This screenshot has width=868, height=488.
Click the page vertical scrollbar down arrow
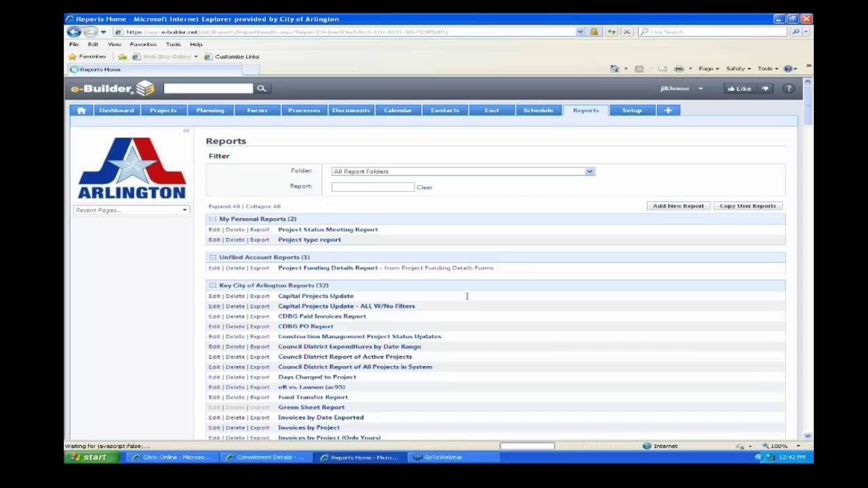tap(808, 436)
